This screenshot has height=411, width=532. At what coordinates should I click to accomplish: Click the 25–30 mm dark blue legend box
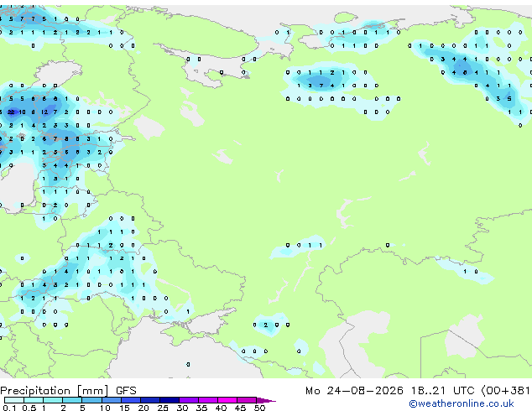point(170,400)
